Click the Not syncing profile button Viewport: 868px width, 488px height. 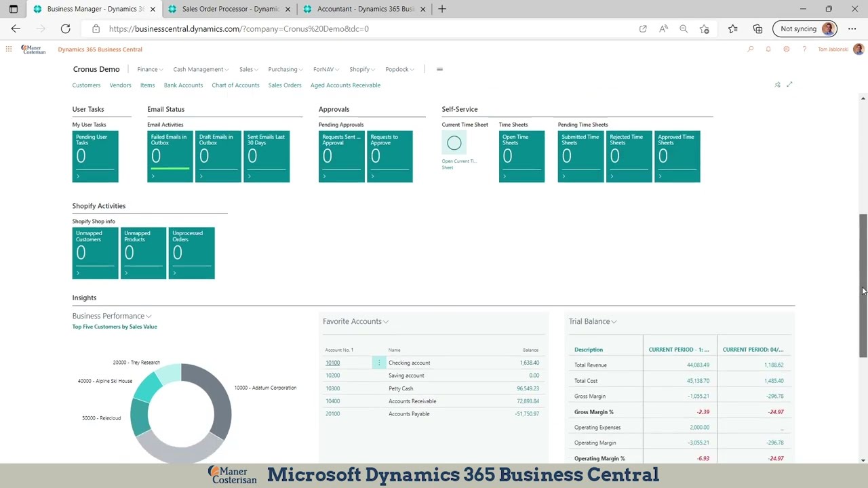point(805,28)
